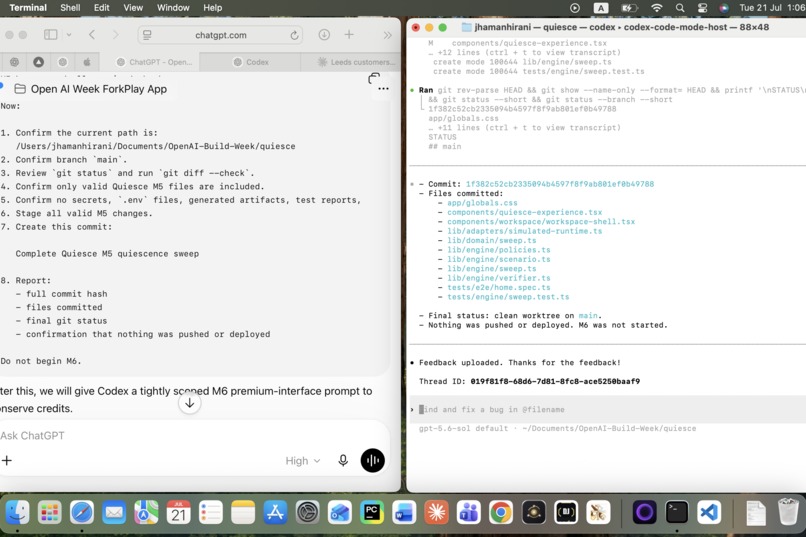Open the High reasoning effort dropdown
806x537 pixels.
(x=303, y=461)
